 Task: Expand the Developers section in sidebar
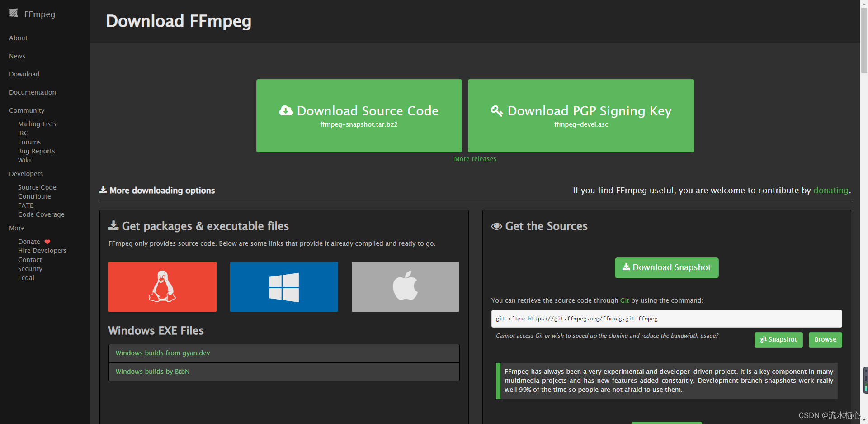(x=26, y=174)
